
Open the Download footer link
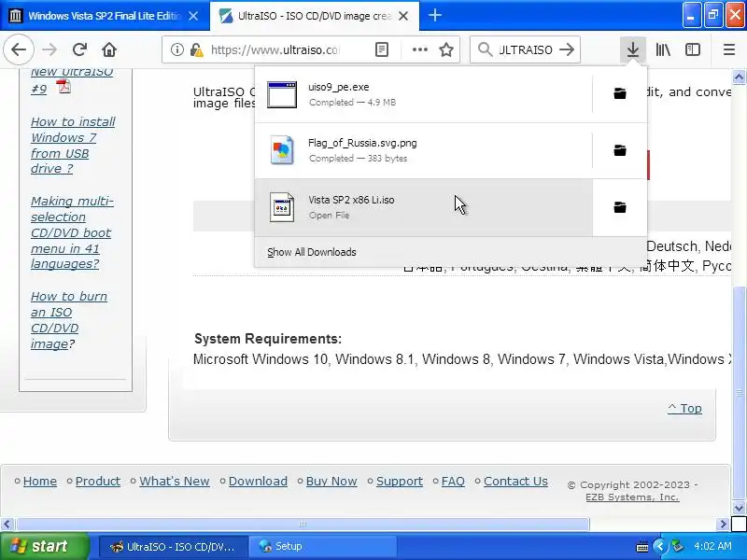pos(258,481)
